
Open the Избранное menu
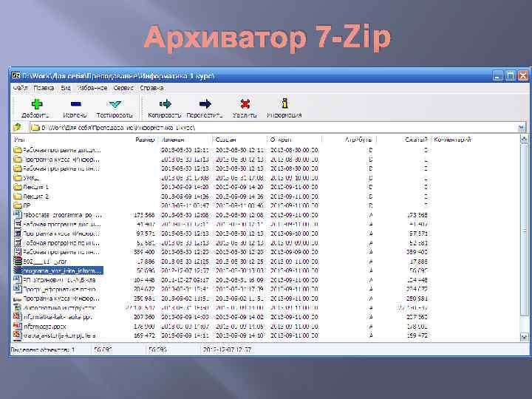pyautogui.click(x=92, y=88)
